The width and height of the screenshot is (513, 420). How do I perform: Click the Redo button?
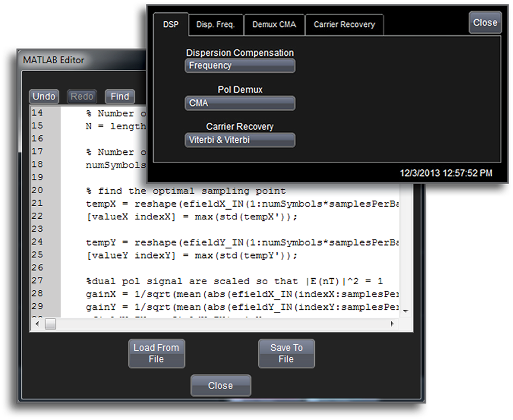coord(82,97)
